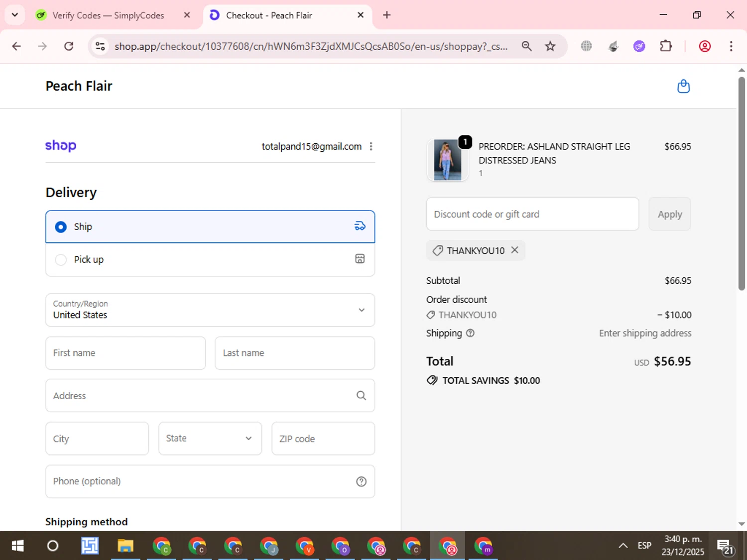Open Cortana search circle on taskbar
The width and height of the screenshot is (747, 560).
[x=52, y=546]
